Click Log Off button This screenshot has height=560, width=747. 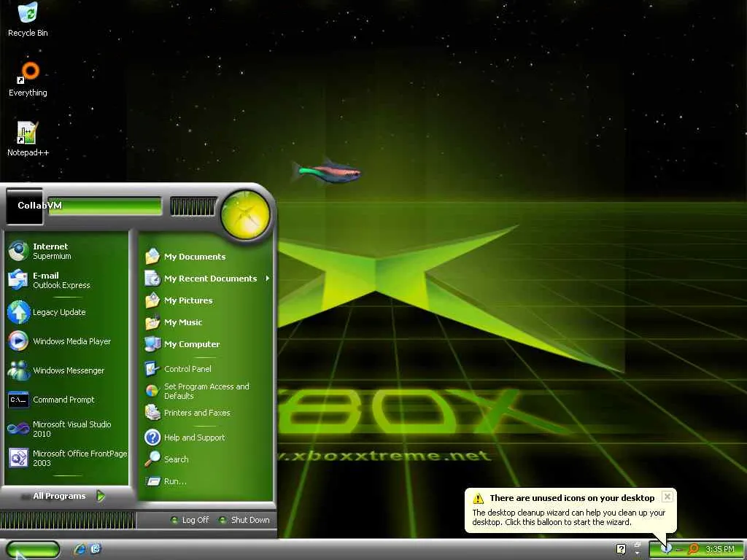(190, 520)
